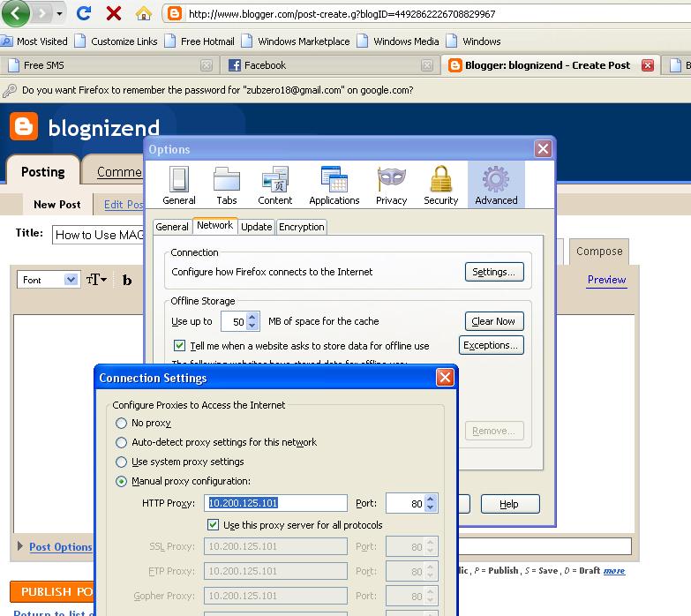The image size is (691, 616).
Task: Click the Preview link
Action: (606, 280)
